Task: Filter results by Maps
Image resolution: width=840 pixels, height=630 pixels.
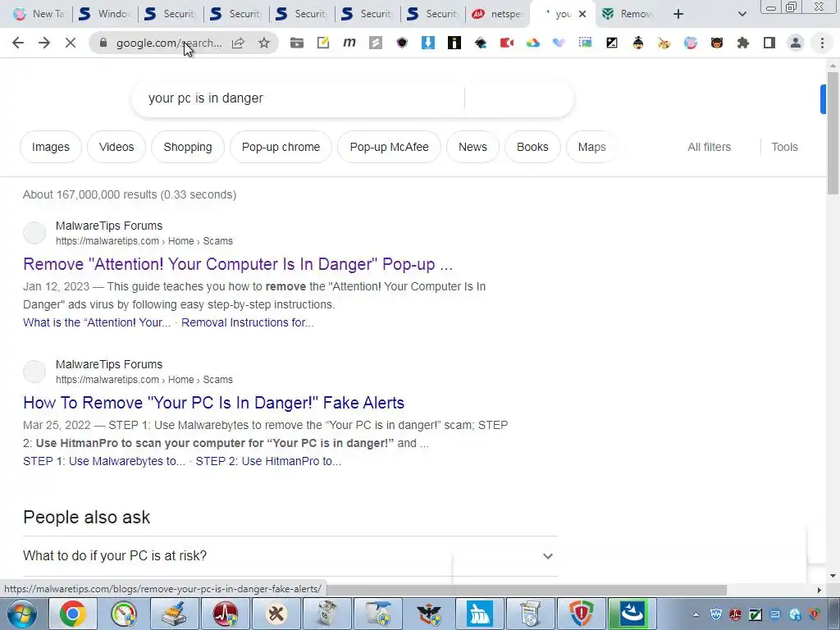Action: 591,147
